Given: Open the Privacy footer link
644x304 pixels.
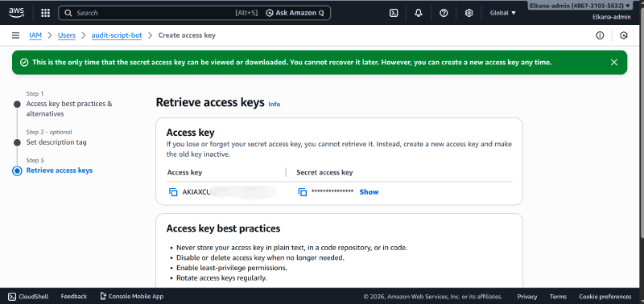Looking at the screenshot, I should (x=527, y=296).
